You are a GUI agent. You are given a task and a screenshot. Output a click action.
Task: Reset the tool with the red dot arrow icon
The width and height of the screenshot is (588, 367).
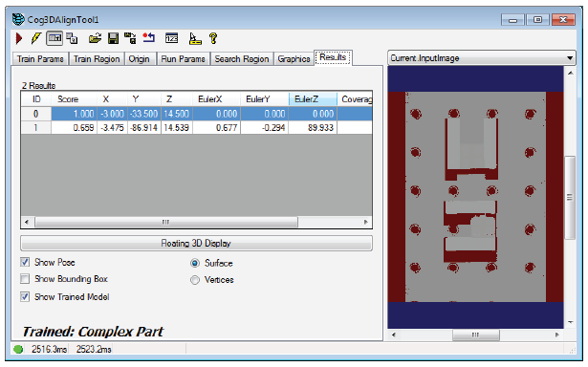pos(148,38)
